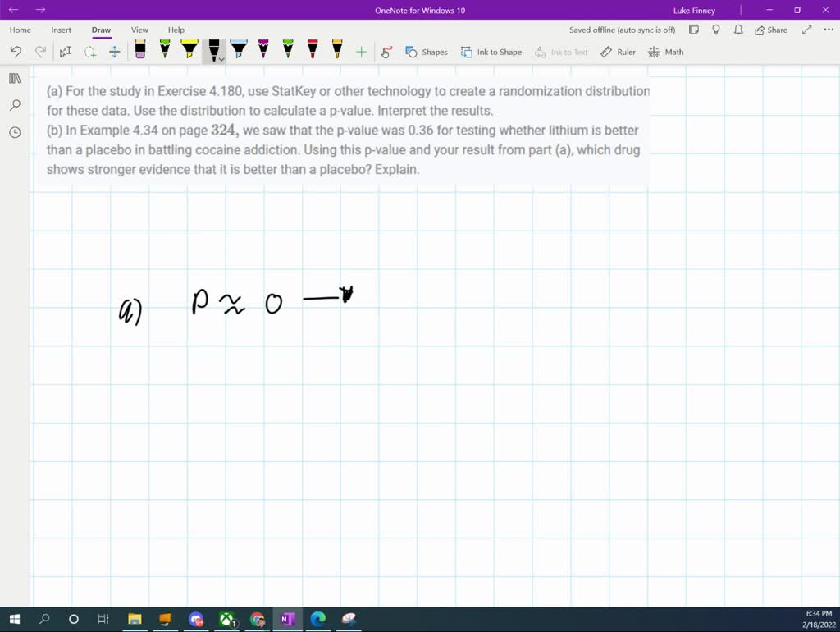The image size is (840, 632).
Task: Click the Luke Finney account name
Action: (x=694, y=10)
